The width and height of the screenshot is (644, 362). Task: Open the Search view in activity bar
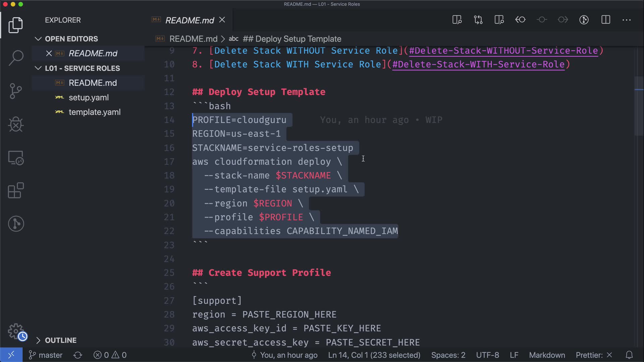point(16,58)
